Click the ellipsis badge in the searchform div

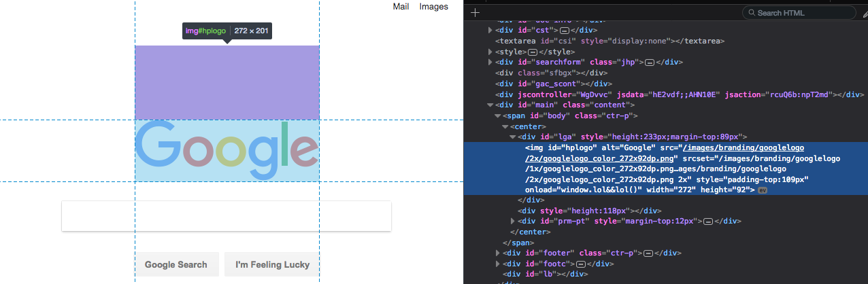click(649, 63)
